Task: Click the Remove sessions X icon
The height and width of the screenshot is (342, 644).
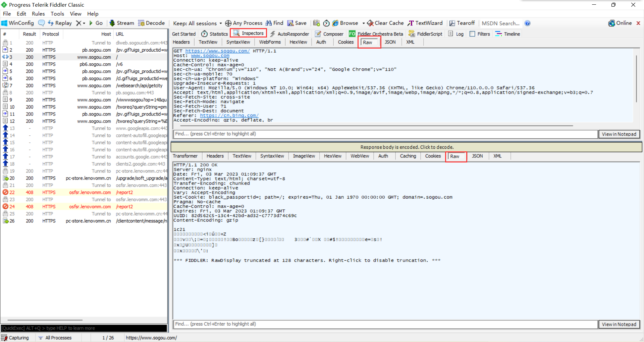Action: [78, 23]
